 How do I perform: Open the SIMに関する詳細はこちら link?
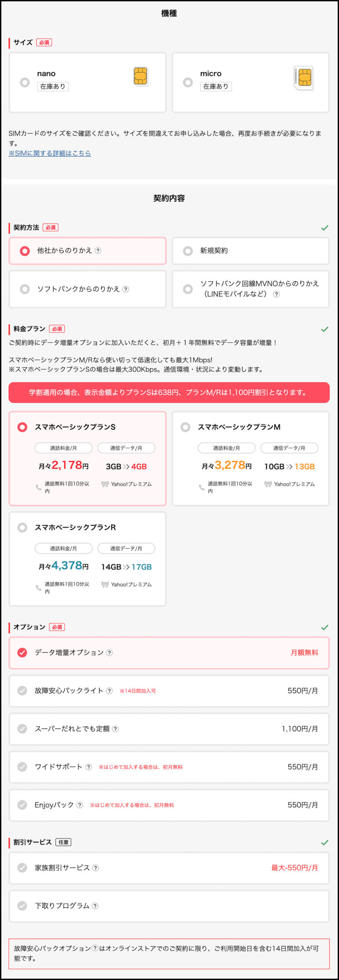tap(50, 153)
